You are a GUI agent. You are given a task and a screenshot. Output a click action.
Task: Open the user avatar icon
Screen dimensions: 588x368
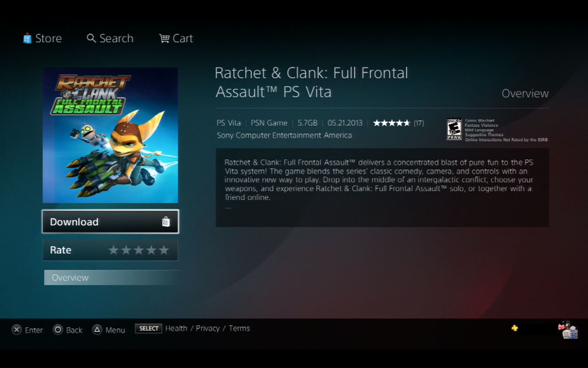[x=567, y=330]
